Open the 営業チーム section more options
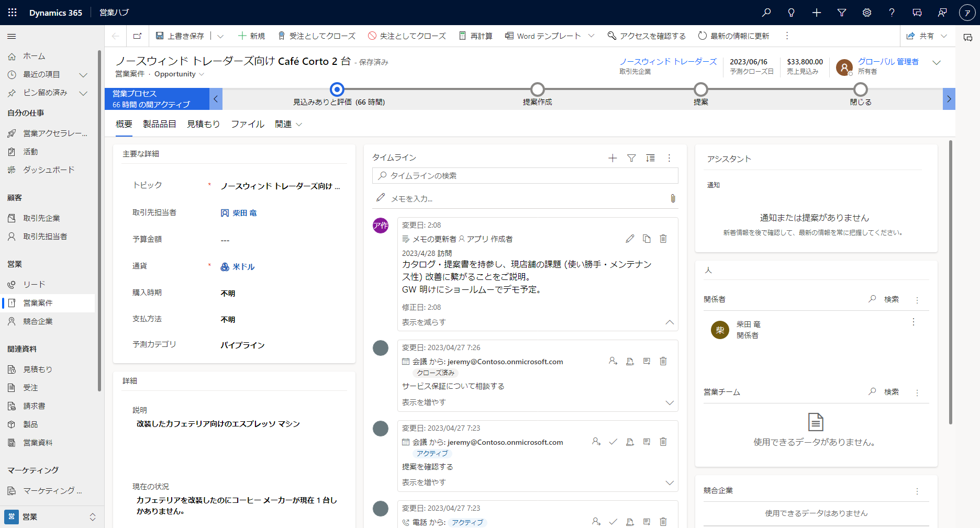980x528 pixels. [917, 392]
